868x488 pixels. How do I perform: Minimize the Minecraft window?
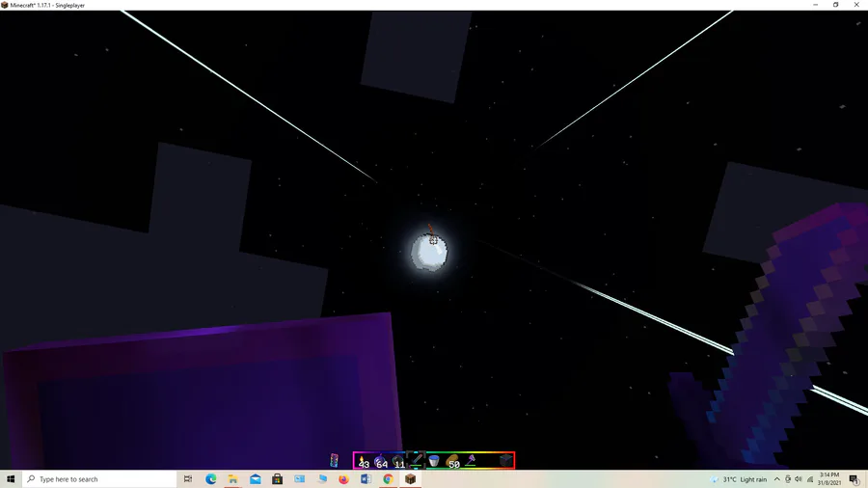click(x=815, y=5)
